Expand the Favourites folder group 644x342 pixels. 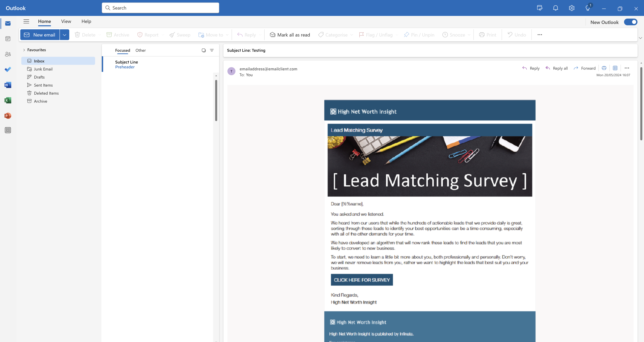[x=24, y=50]
